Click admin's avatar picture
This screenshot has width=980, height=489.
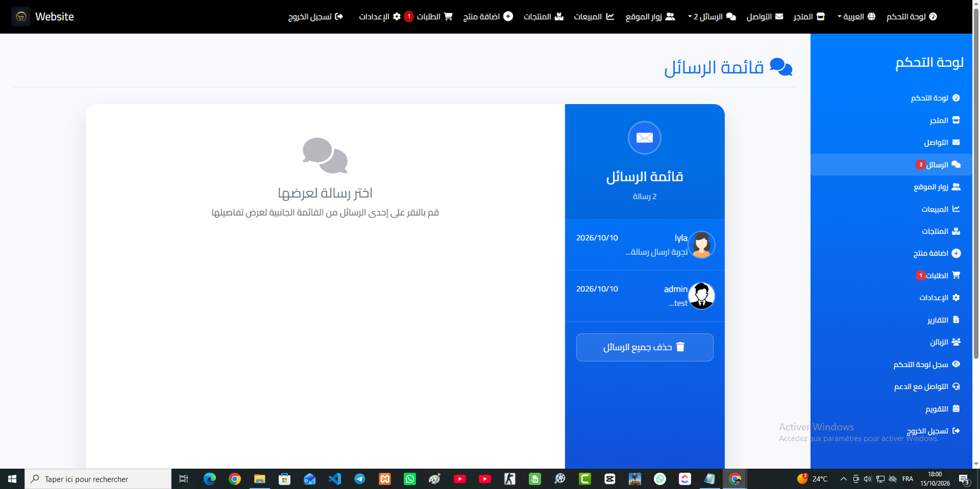701,296
